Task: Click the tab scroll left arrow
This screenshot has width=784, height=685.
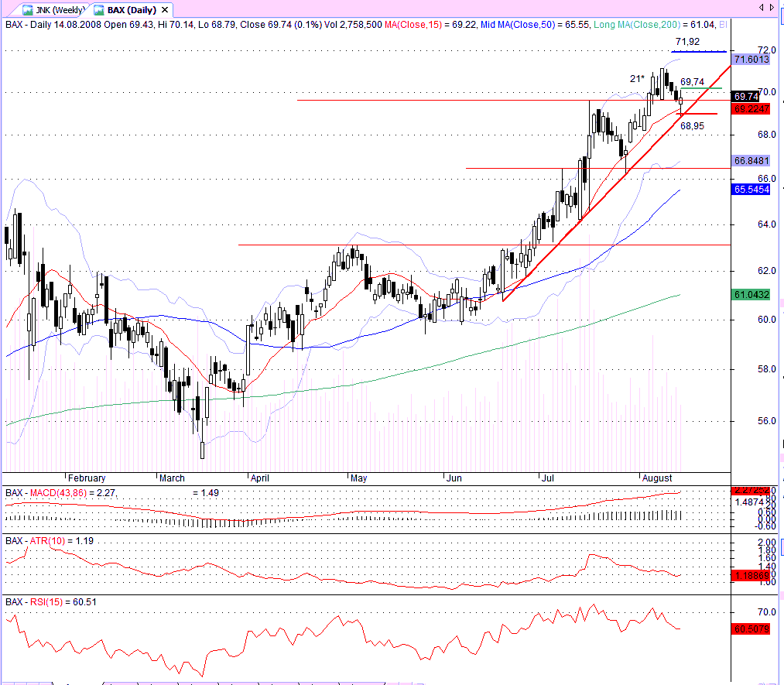Action: tap(761, 7)
